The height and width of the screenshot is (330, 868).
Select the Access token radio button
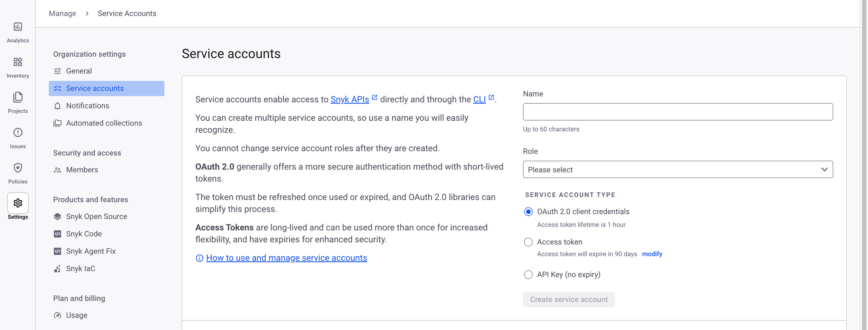tap(528, 242)
